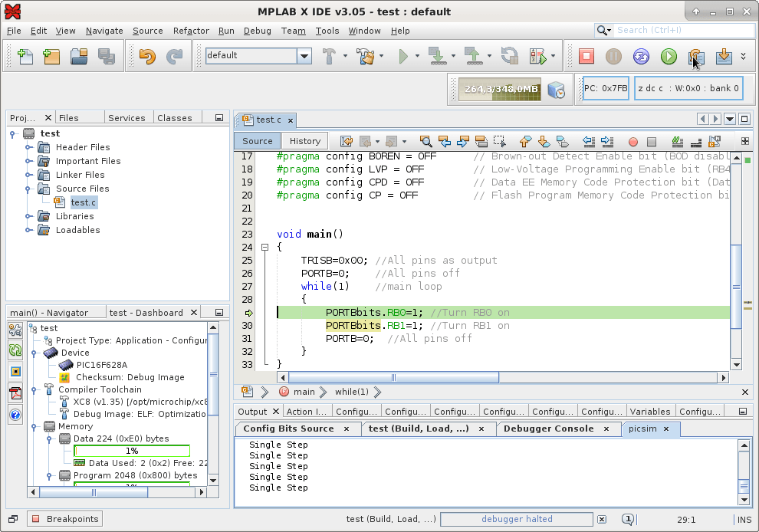
Task: Toggle Bookmark icon in editor toolbar
Action: click(x=562, y=141)
